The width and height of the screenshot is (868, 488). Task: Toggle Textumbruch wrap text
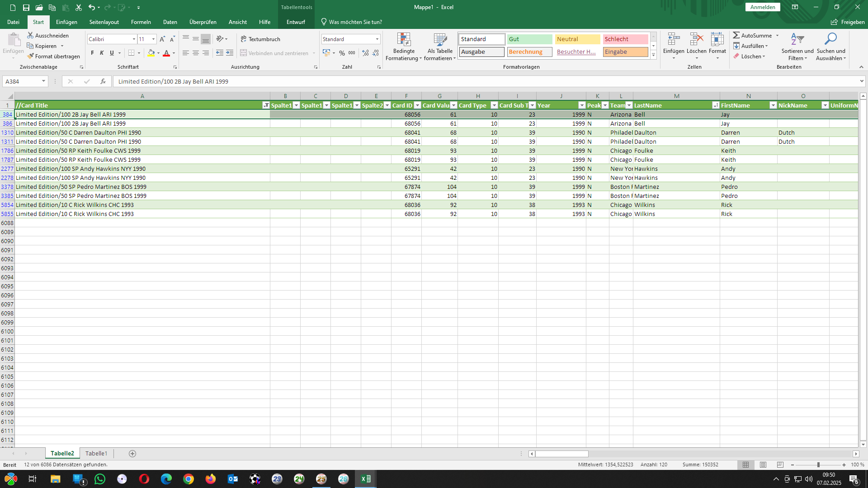(x=260, y=39)
